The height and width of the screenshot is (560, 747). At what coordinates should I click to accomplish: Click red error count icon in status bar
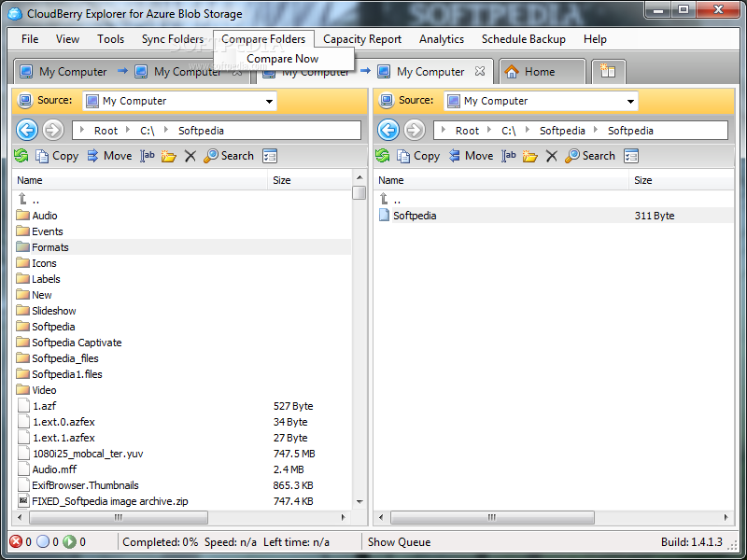coord(16,541)
